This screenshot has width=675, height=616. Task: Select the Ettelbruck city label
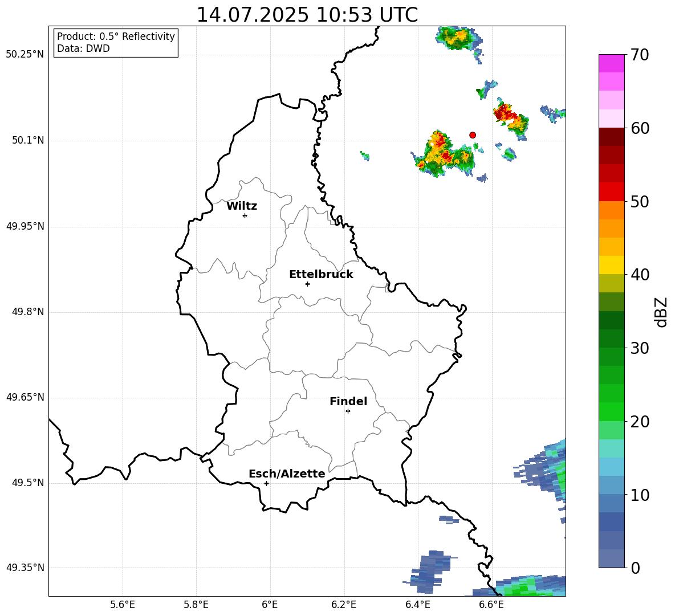[321, 275]
